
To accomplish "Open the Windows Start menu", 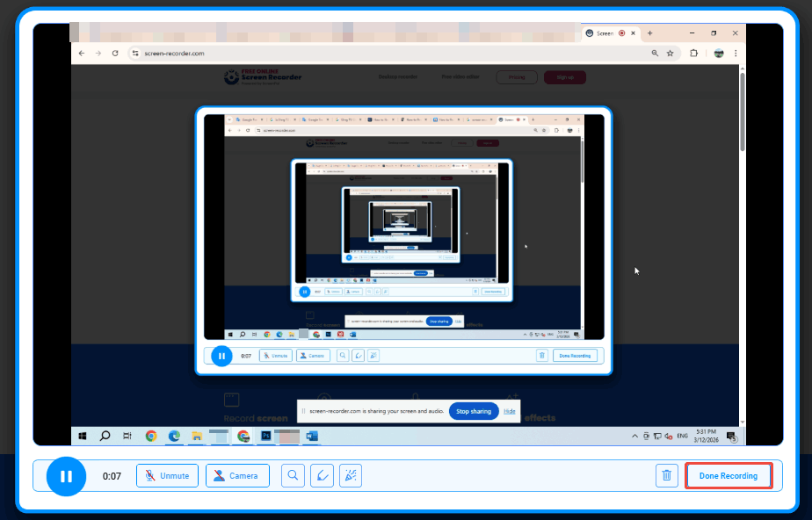I will [x=82, y=435].
